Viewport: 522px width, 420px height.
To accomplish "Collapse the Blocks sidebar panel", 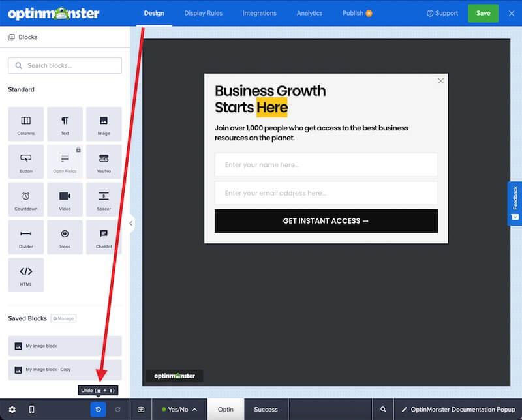I will click(x=131, y=223).
